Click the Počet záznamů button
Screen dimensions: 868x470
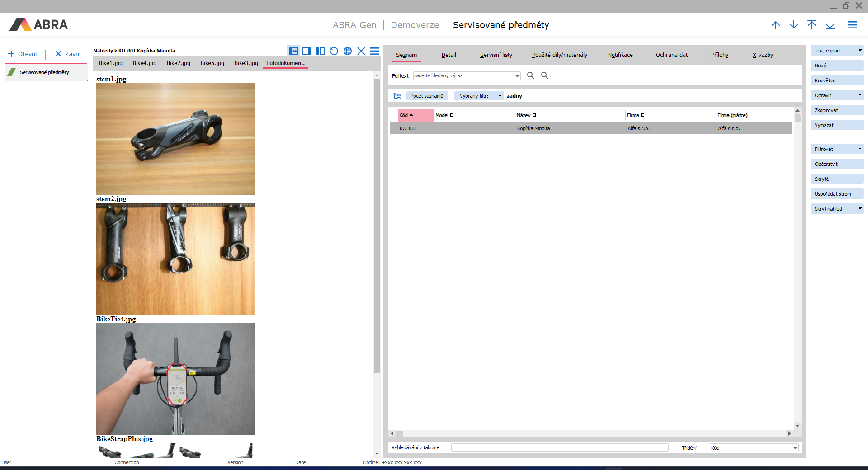coord(427,96)
